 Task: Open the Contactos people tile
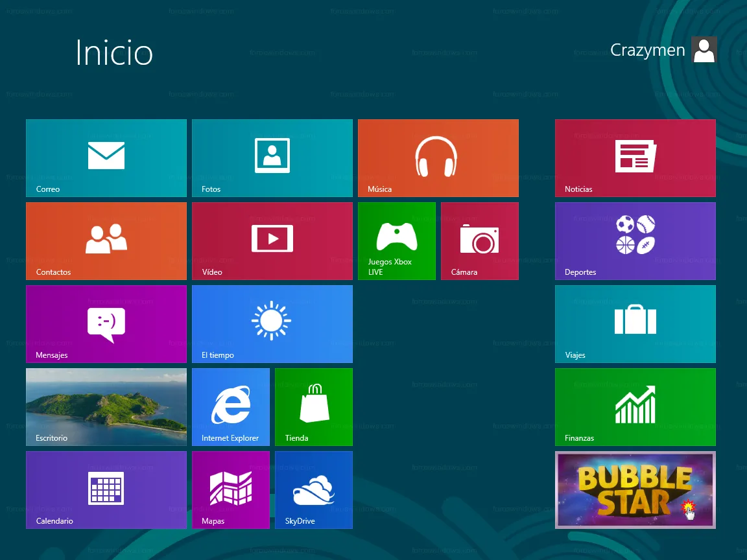click(x=106, y=241)
